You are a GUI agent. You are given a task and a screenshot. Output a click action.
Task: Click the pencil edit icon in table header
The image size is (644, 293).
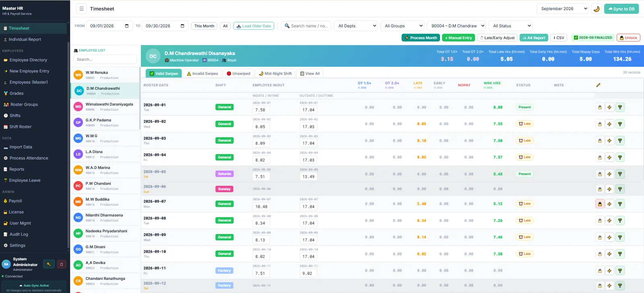click(x=598, y=85)
